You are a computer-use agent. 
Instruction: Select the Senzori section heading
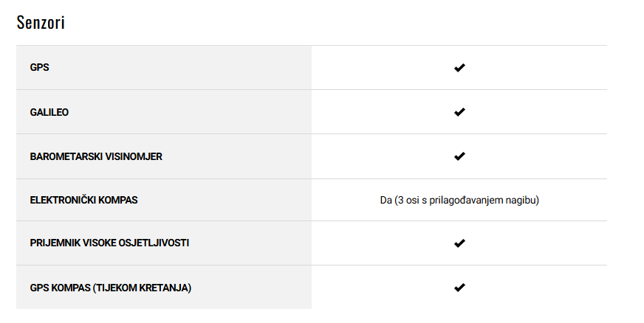pos(41,23)
